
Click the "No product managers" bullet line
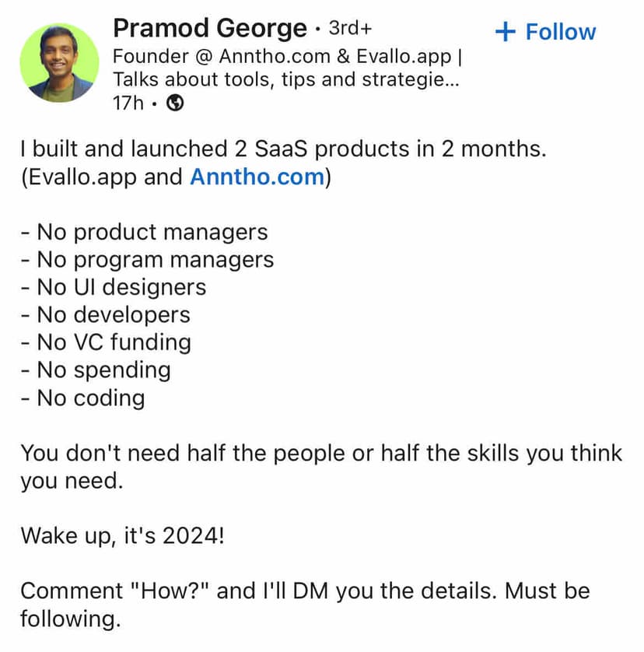click(x=144, y=232)
